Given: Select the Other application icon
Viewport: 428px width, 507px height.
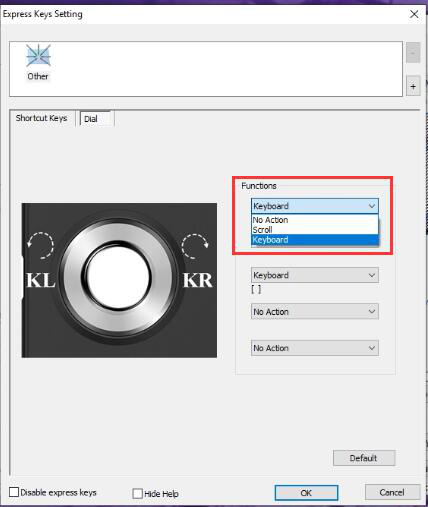Looking at the screenshot, I should tap(38, 62).
